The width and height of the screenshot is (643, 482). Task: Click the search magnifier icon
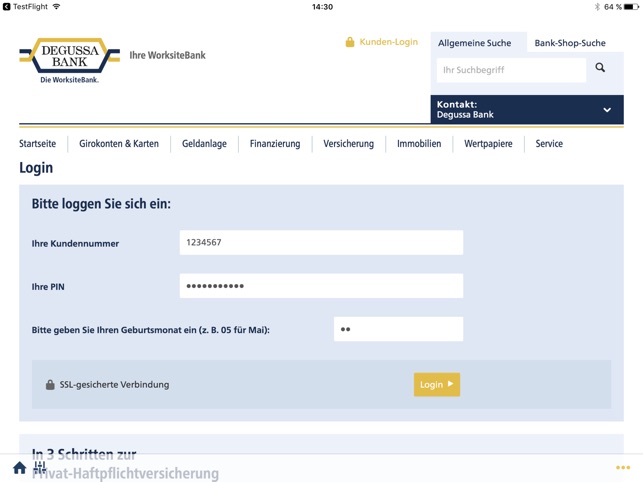coord(600,68)
